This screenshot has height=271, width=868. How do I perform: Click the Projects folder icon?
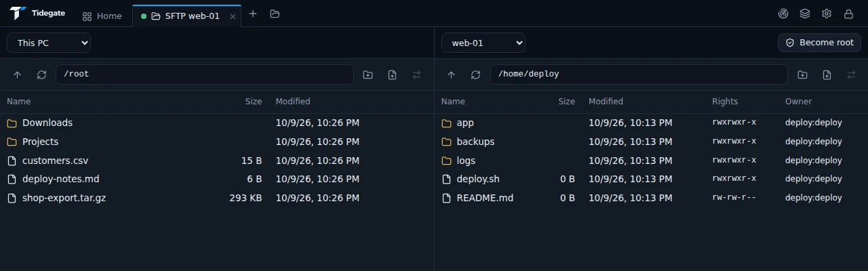pos(12,142)
